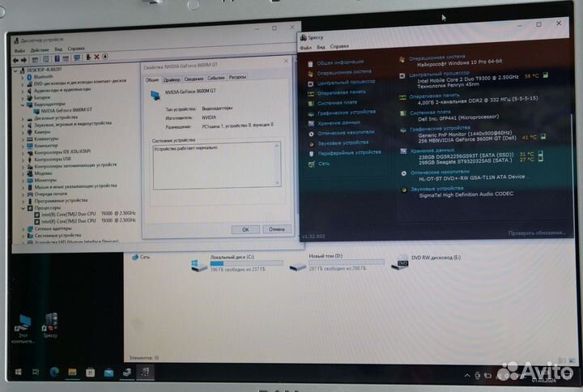
Task: Collapse the Видеоадаптеры node
Action: tap(23, 105)
